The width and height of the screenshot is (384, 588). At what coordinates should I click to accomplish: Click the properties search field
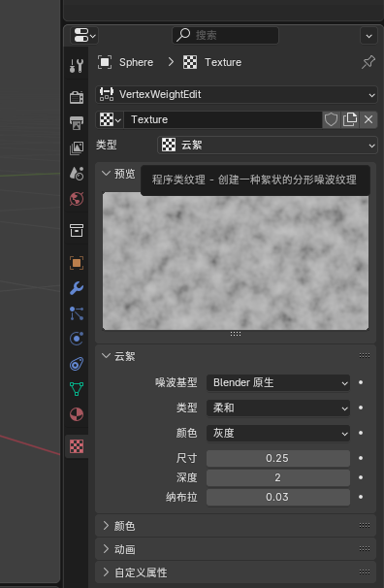[225, 35]
